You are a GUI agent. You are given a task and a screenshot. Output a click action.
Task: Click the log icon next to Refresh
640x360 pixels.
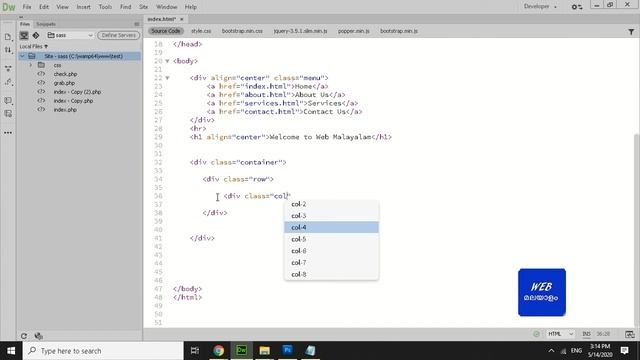coord(39,336)
